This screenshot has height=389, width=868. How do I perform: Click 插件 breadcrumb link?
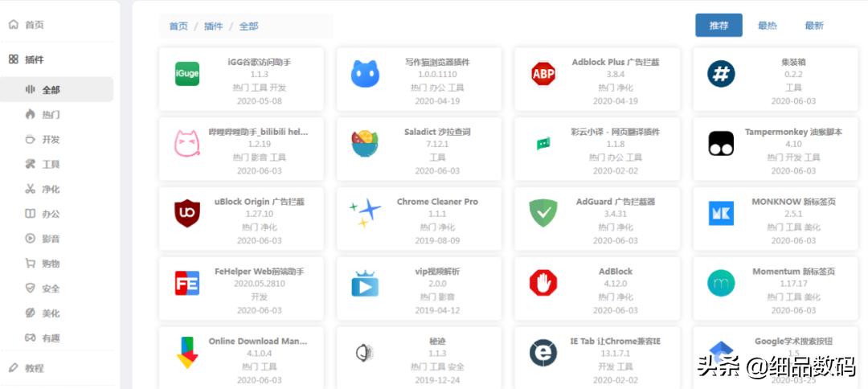[x=213, y=26]
